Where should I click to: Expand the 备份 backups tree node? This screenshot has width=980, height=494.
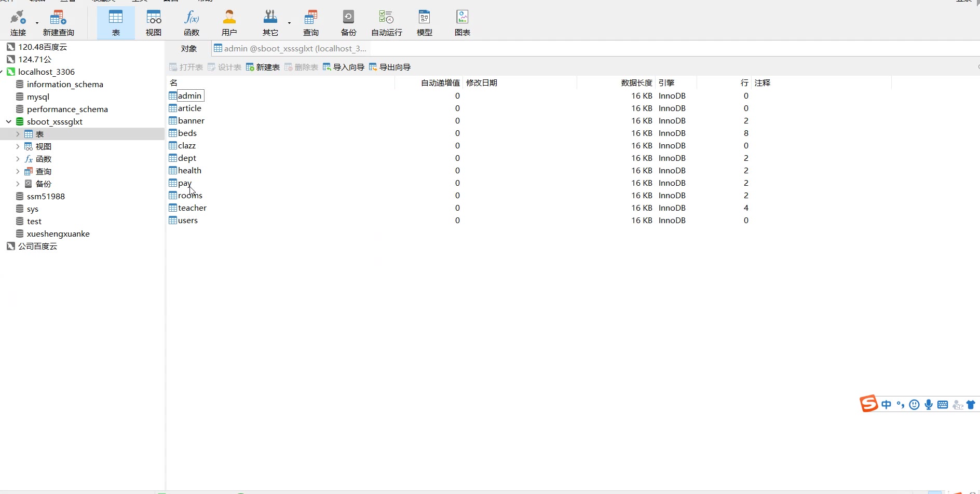[x=18, y=184]
